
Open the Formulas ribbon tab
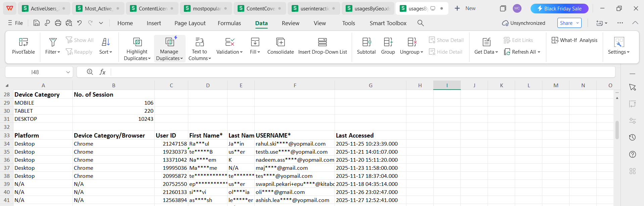[x=229, y=23]
